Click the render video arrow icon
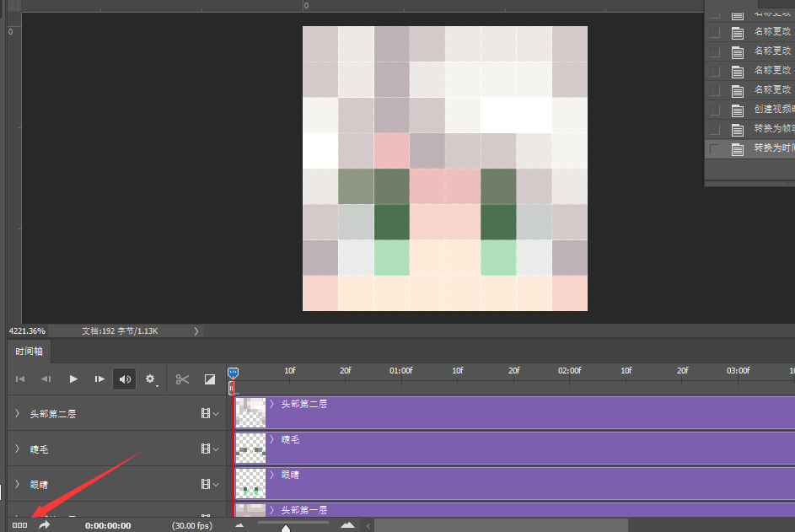This screenshot has height=532, width=795. click(44, 525)
